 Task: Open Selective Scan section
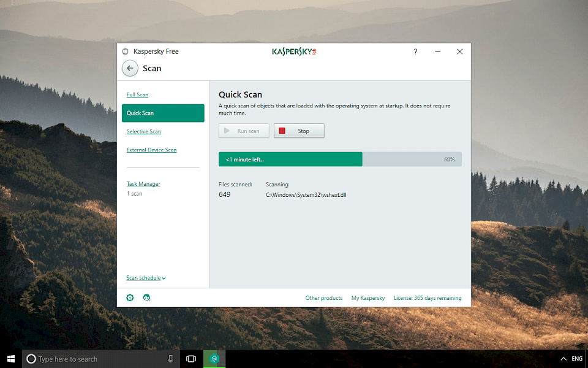tap(143, 131)
